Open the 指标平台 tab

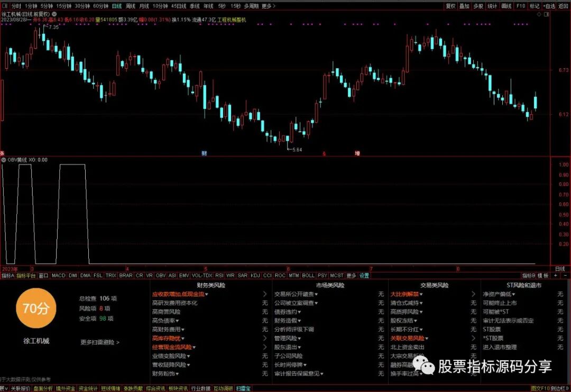coord(26,276)
